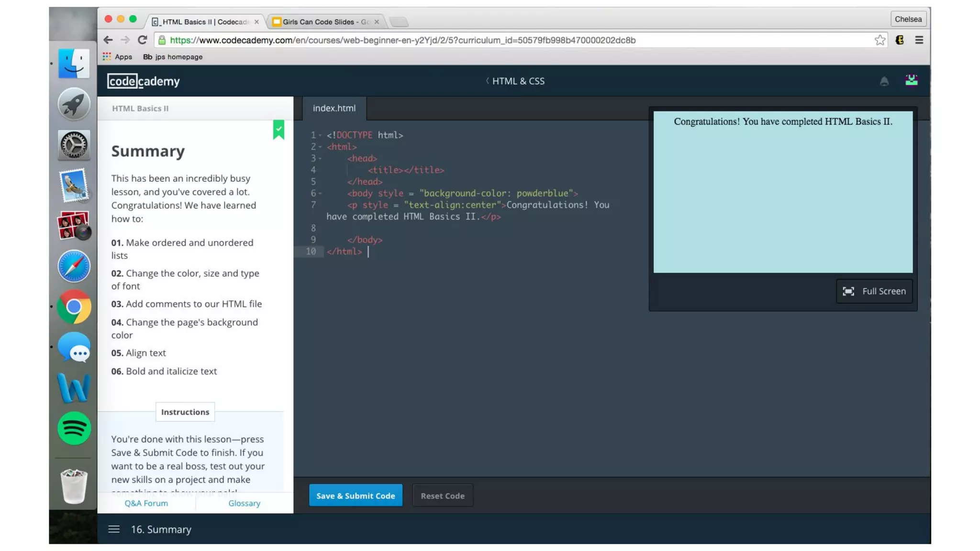Click the browser address bar URL
The image size is (980, 551).
click(402, 40)
